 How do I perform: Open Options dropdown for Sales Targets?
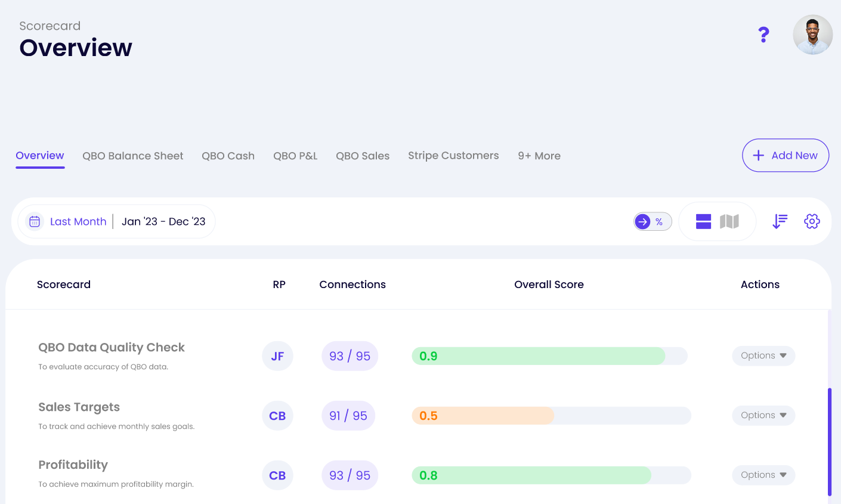763,415
